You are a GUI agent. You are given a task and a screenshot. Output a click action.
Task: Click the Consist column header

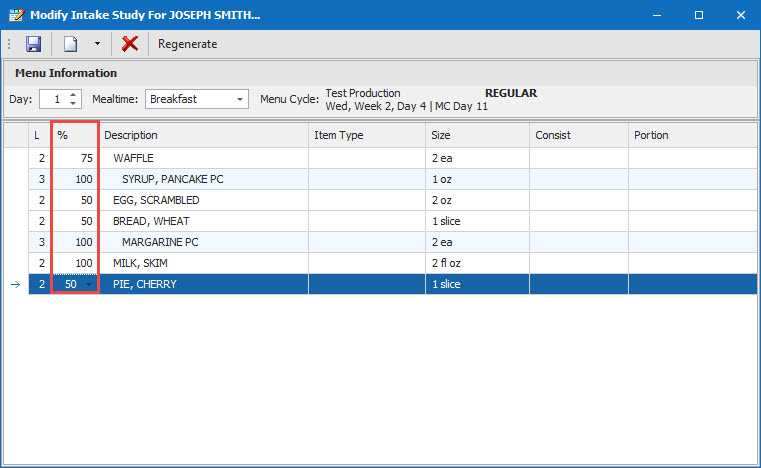pos(579,135)
